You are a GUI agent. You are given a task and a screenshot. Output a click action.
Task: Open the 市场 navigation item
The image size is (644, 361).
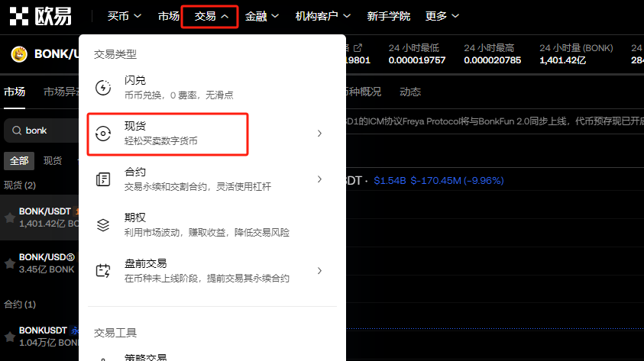pos(169,16)
